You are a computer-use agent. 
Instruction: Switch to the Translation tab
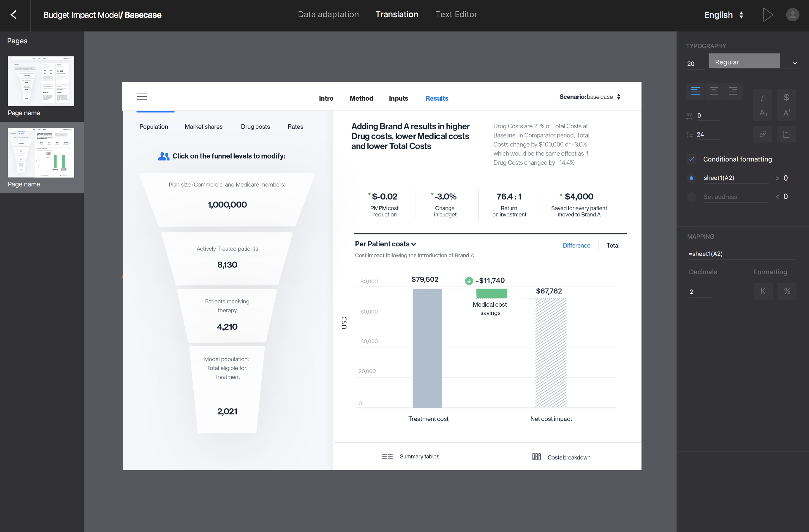(x=396, y=14)
